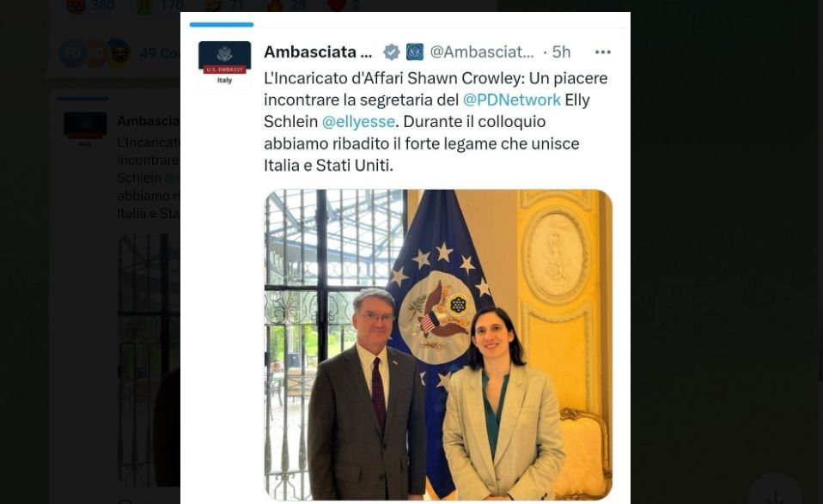The image size is (823, 504).
Task: Open the @Ambasciat... handle link
Action: (x=482, y=52)
